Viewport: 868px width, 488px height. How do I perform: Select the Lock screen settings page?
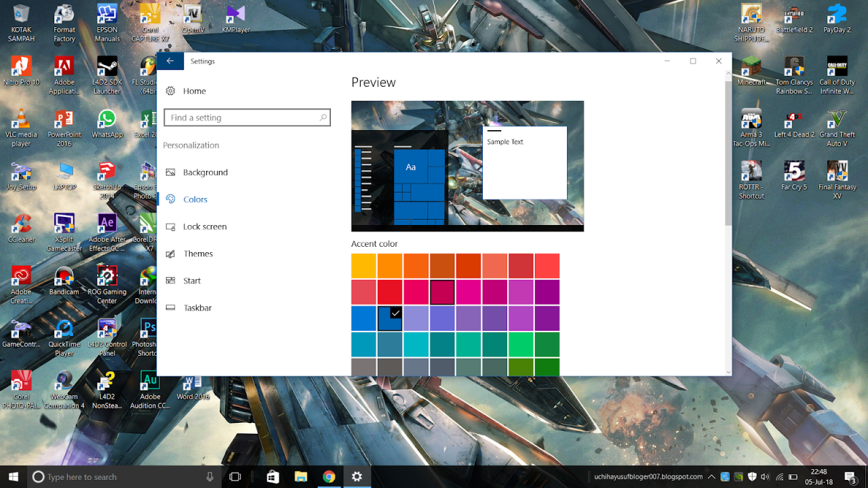204,226
